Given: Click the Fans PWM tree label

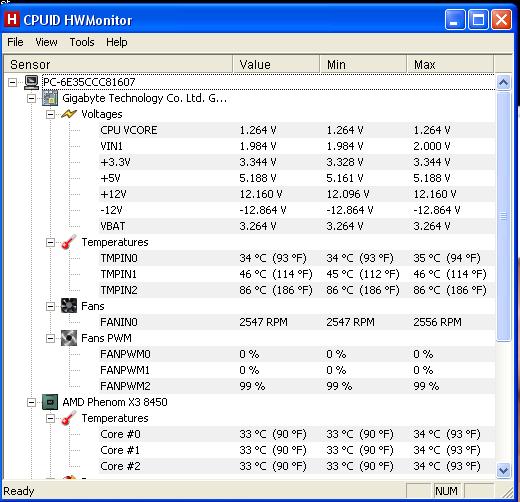Looking at the screenshot, I should tap(106, 338).
